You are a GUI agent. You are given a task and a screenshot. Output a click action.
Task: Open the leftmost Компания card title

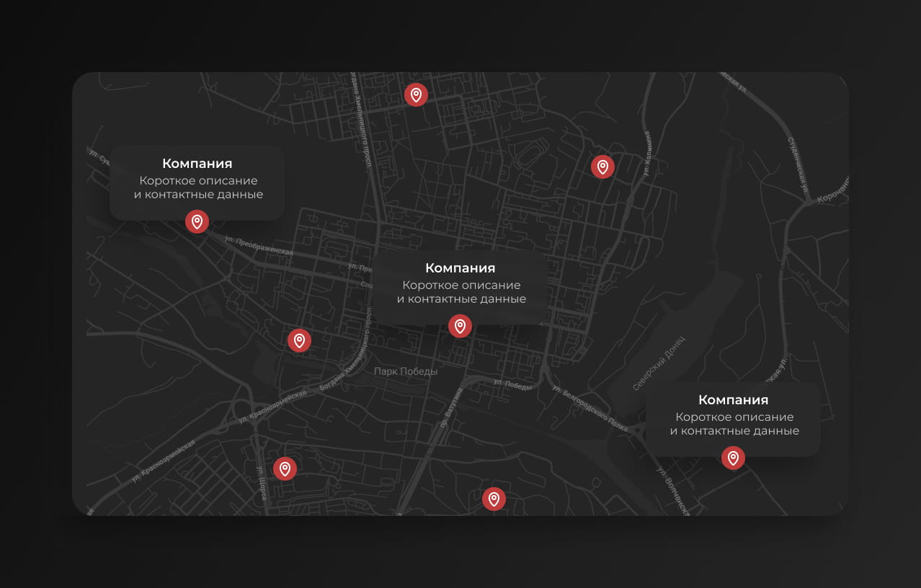[x=197, y=164]
